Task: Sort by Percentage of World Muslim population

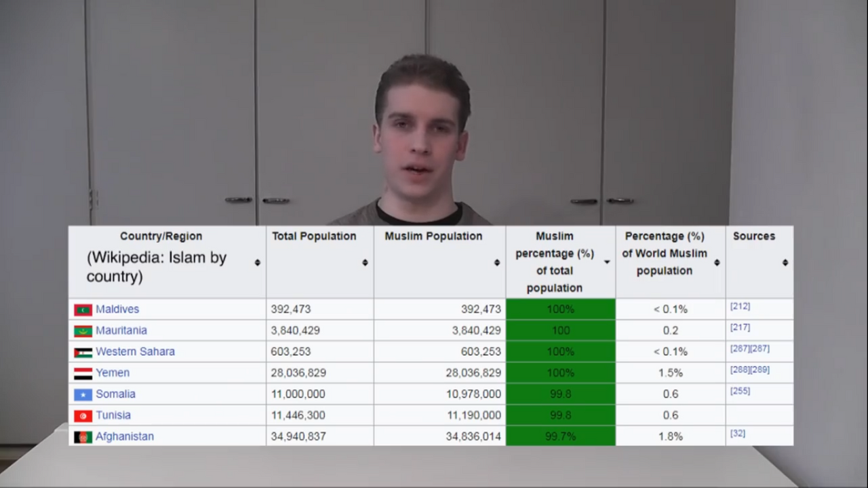Action: click(717, 262)
